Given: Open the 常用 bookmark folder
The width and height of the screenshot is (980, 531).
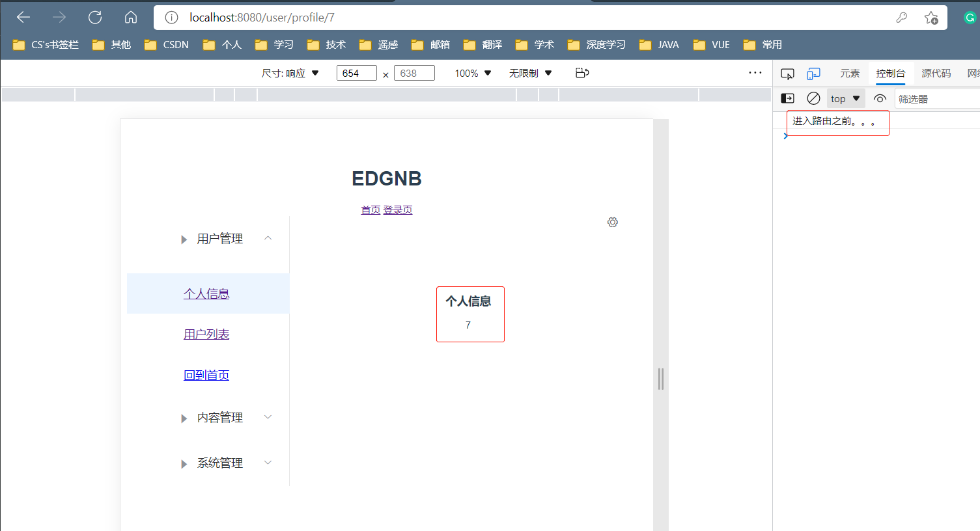Looking at the screenshot, I should point(763,45).
